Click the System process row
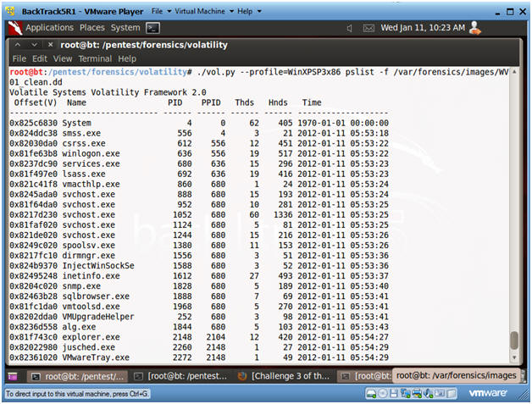Viewport: 532px width, 404px height. (x=199, y=123)
